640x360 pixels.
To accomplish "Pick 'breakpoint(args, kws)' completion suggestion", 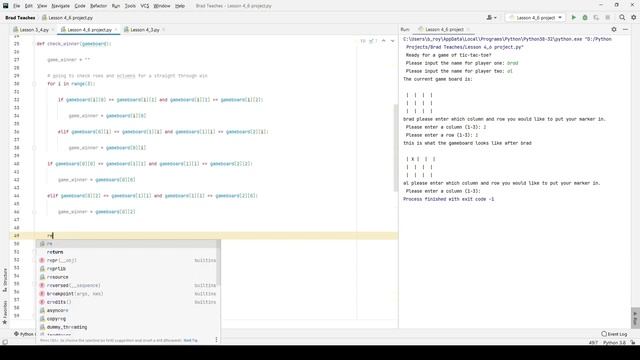I will click(x=128, y=294).
